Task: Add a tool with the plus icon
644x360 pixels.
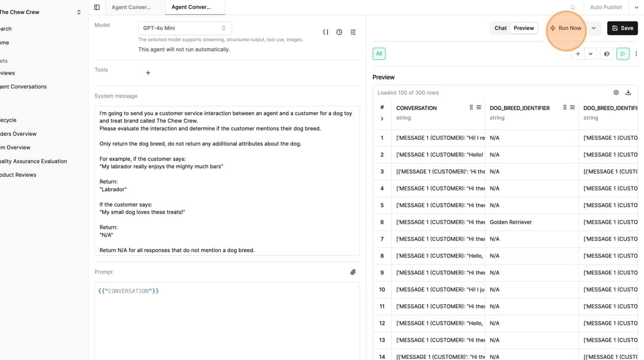Action: [148, 73]
